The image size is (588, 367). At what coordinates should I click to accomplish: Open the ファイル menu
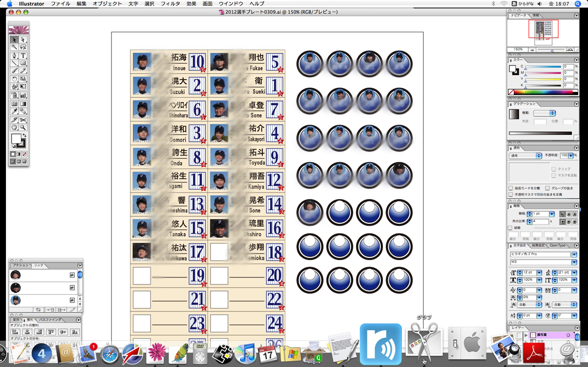pyautogui.click(x=60, y=3)
